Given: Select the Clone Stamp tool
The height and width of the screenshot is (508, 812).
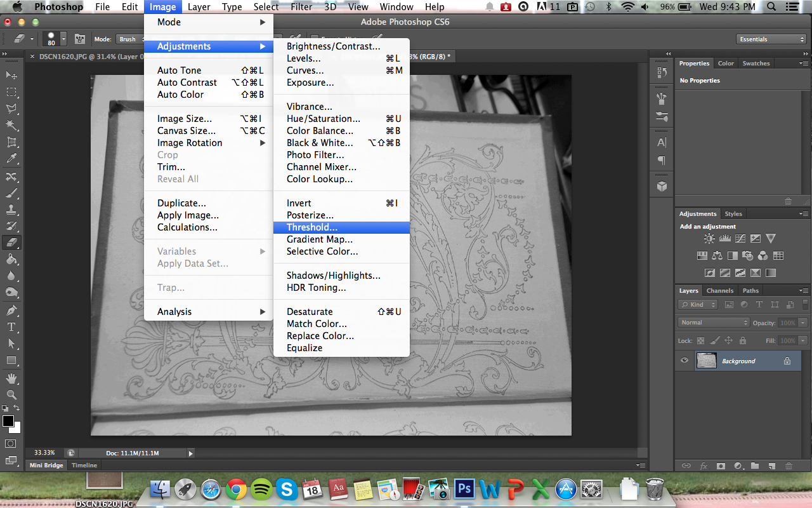Looking at the screenshot, I should [x=11, y=210].
